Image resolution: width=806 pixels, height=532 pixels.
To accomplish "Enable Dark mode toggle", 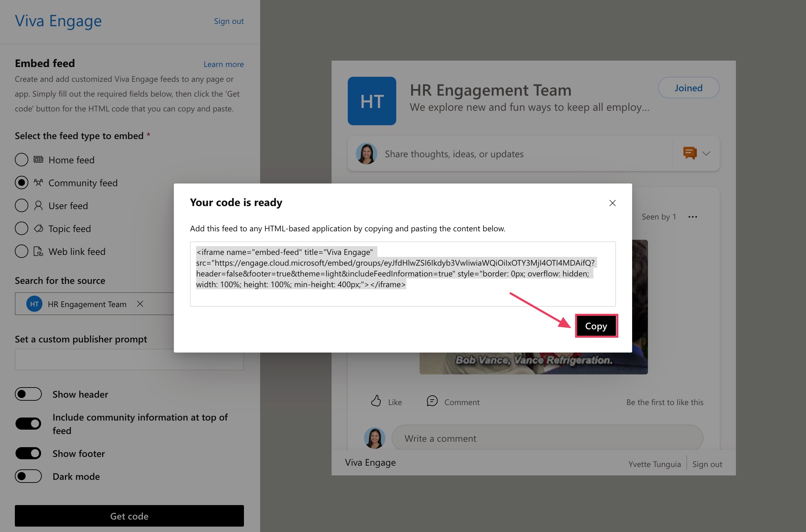I will point(28,476).
